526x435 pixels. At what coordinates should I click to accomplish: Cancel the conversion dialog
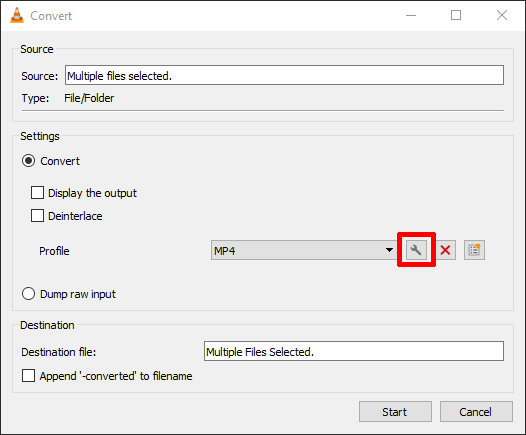(x=476, y=412)
